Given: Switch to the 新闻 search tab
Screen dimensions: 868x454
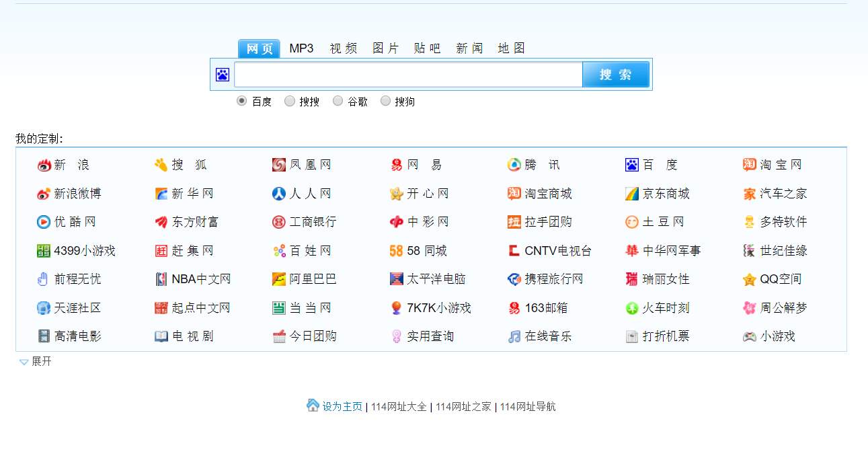Looking at the screenshot, I should click(x=469, y=48).
